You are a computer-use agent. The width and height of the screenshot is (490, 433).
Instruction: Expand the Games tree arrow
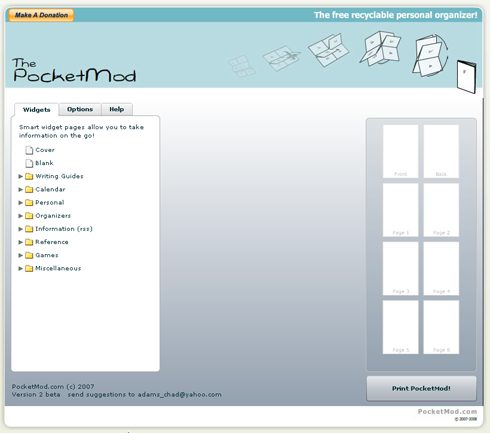coord(21,255)
